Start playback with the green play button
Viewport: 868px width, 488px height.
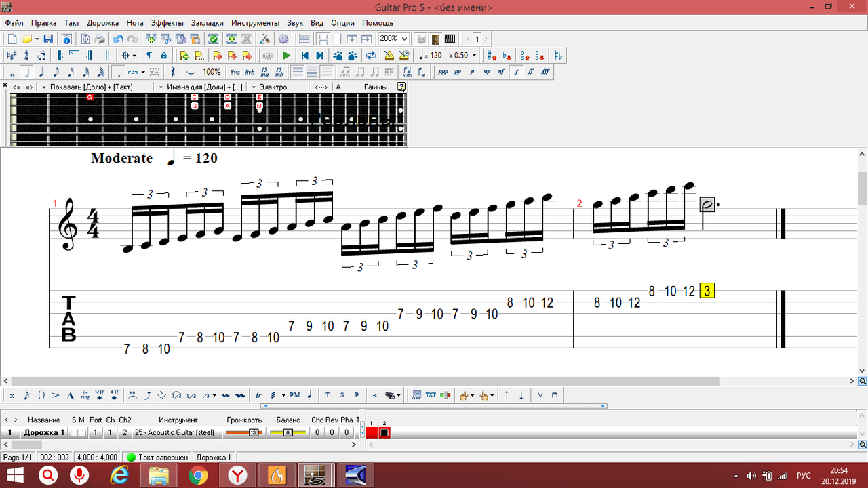(x=286, y=55)
